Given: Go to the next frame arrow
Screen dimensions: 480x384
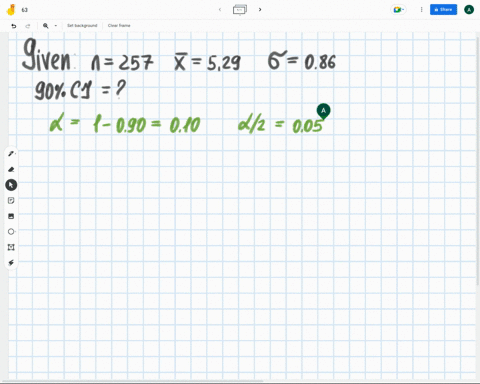Looking at the screenshot, I should tap(260, 9).
